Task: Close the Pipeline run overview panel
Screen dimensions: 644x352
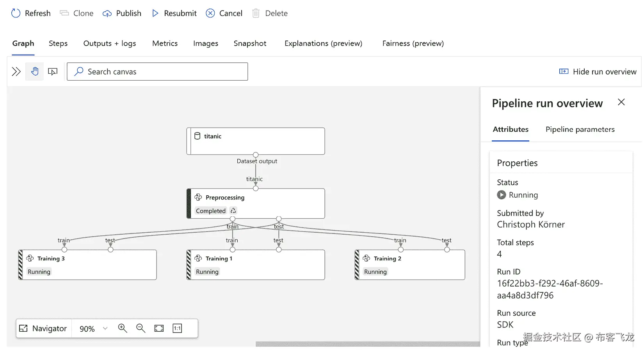Action: click(621, 102)
